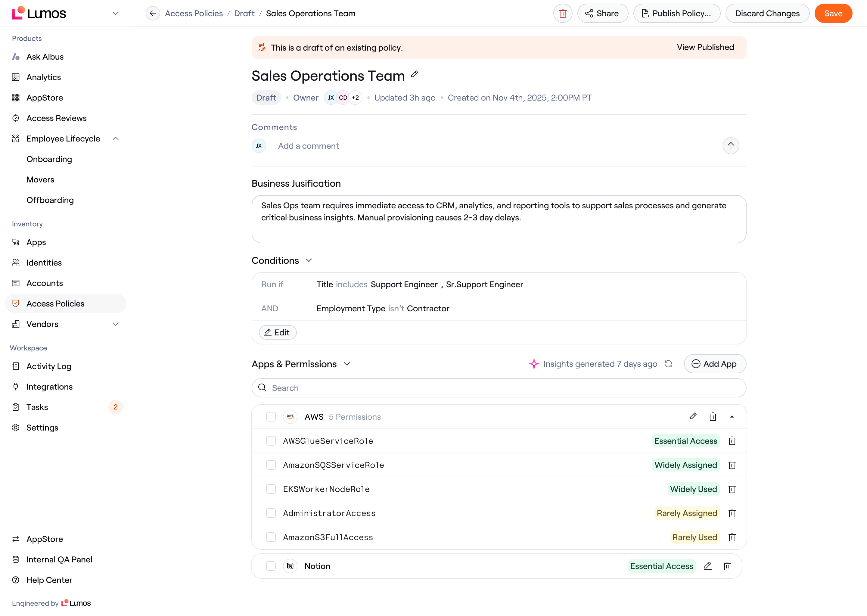Delete the AWS app with trash icon
The image size is (867, 616).
(x=713, y=416)
